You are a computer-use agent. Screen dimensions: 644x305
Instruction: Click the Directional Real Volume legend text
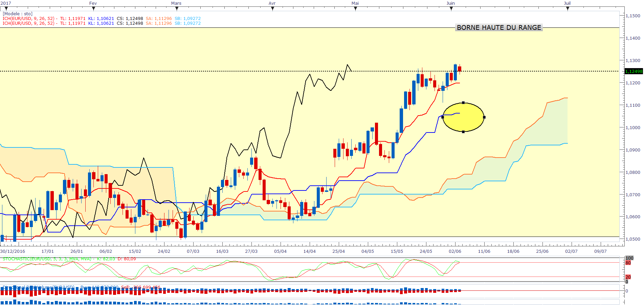(x=82, y=287)
